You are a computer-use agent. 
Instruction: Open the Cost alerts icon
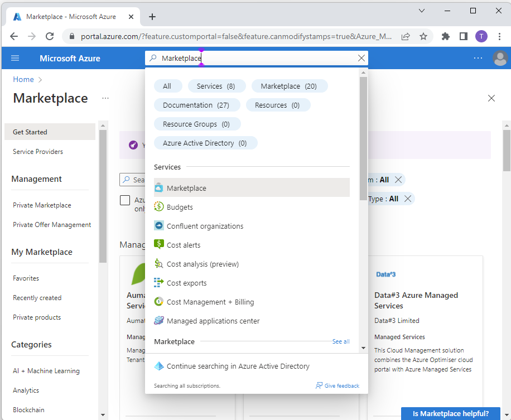[158, 244]
